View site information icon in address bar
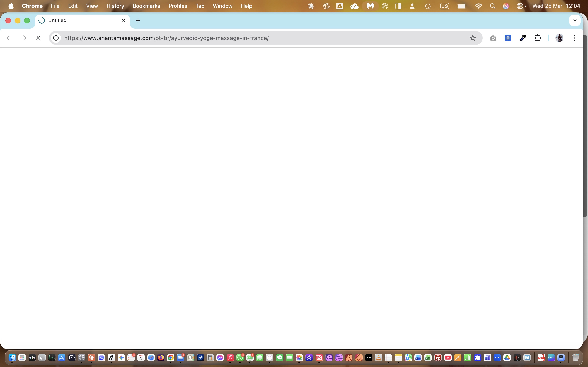 click(56, 38)
